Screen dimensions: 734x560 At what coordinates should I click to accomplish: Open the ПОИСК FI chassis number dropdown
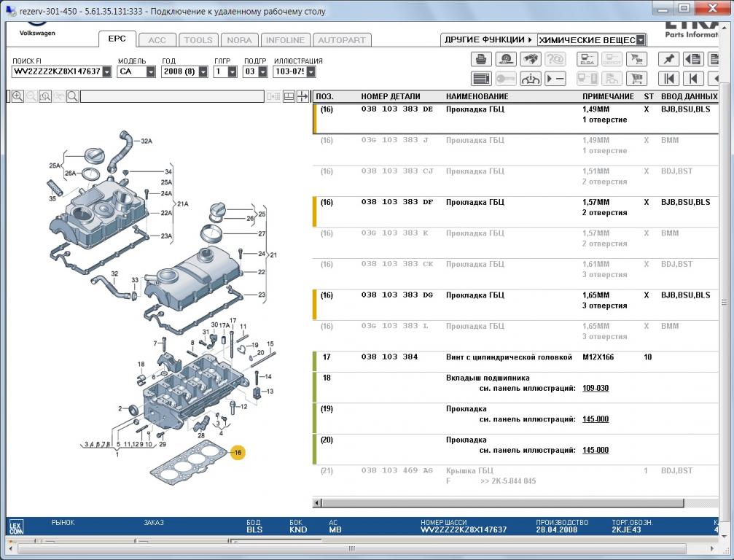[x=107, y=71]
